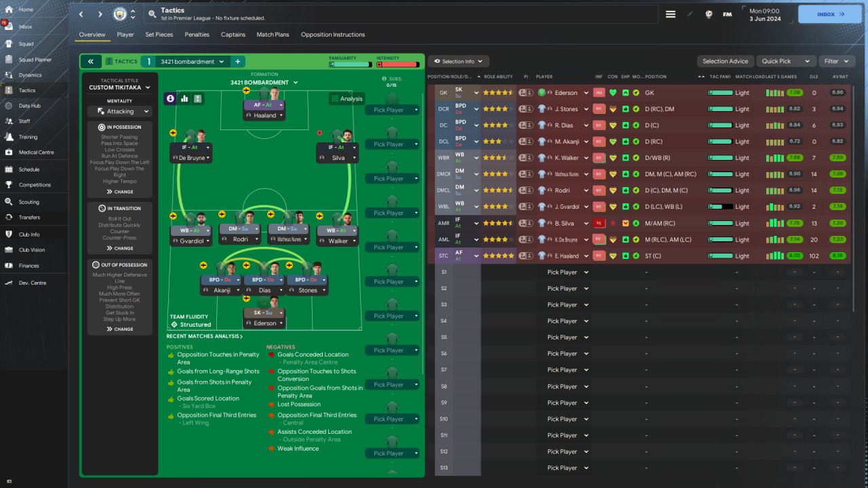868x488 pixels.
Task: Open the S1 Pick Player dropdown
Action: 568,272
